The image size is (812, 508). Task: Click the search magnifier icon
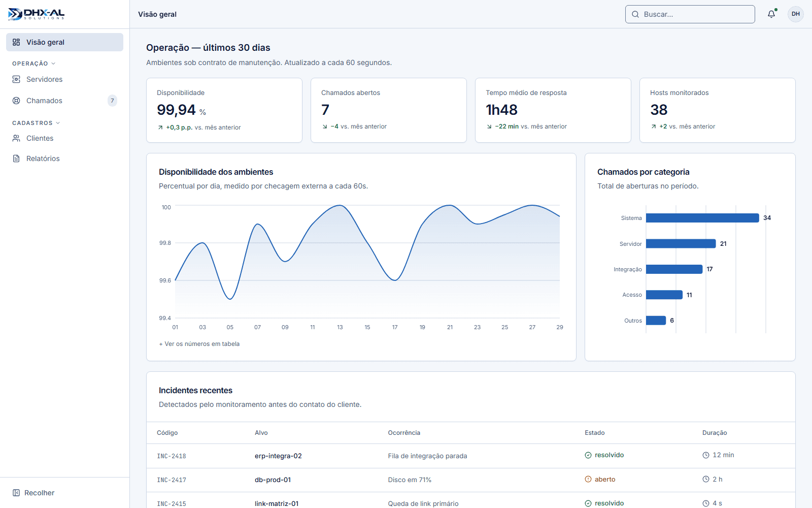(x=635, y=14)
